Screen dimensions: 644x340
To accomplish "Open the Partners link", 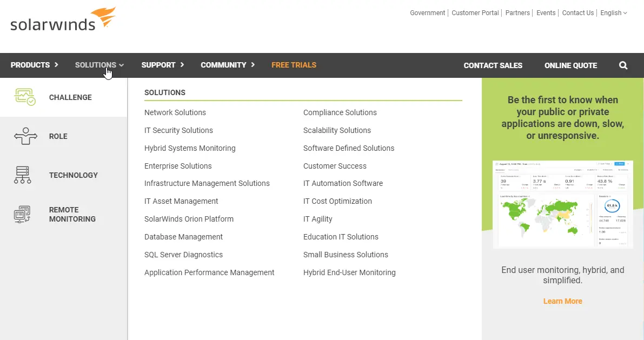I will click(x=517, y=13).
